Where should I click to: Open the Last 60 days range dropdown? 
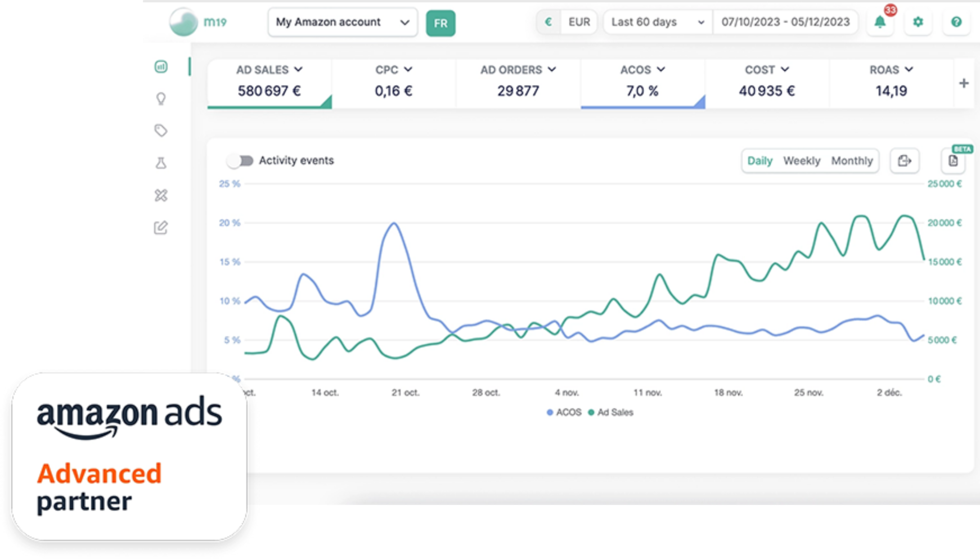coord(657,22)
